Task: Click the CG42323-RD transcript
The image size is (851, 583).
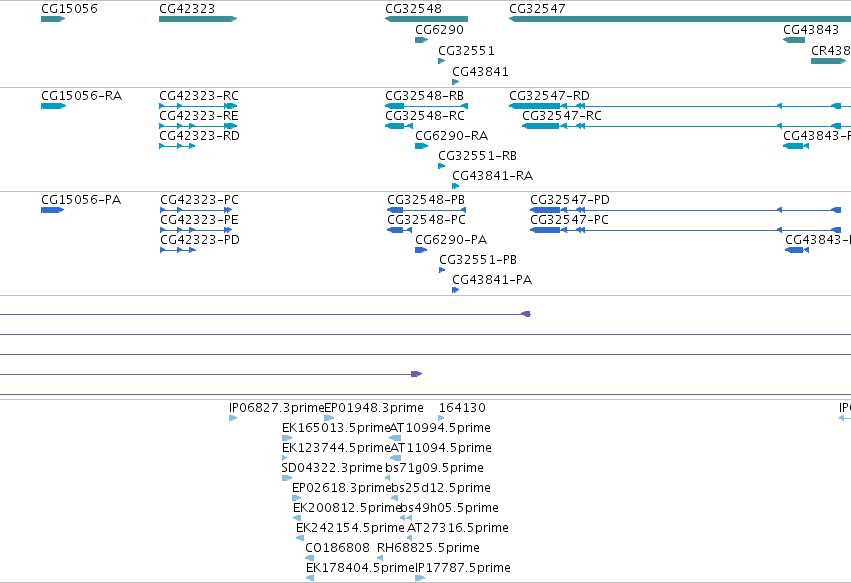Action: (x=177, y=146)
